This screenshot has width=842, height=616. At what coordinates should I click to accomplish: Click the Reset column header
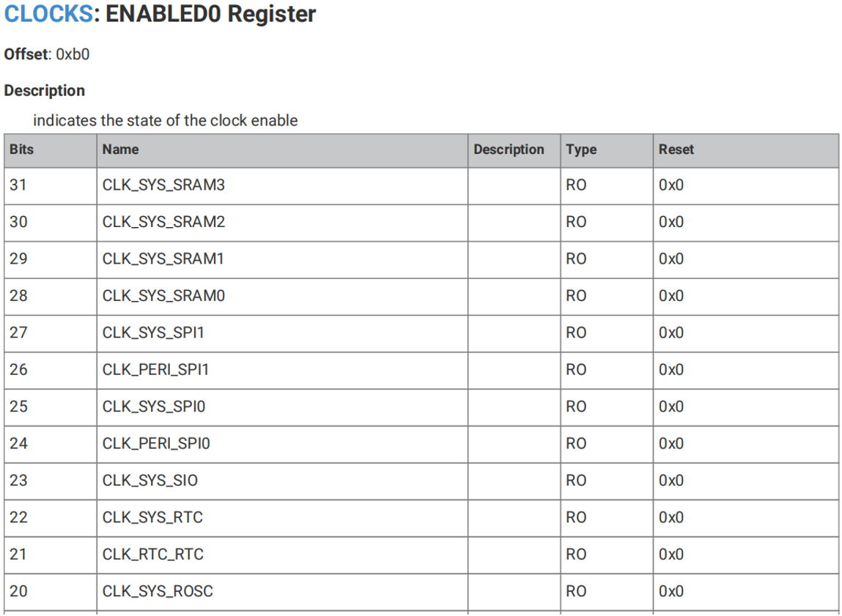[x=676, y=149]
